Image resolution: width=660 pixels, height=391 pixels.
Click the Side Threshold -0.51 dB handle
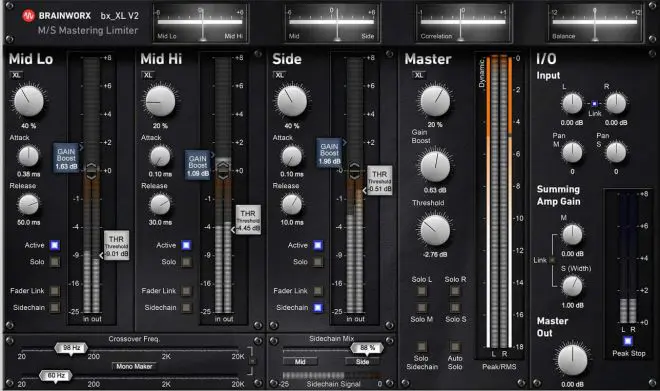pos(380,180)
